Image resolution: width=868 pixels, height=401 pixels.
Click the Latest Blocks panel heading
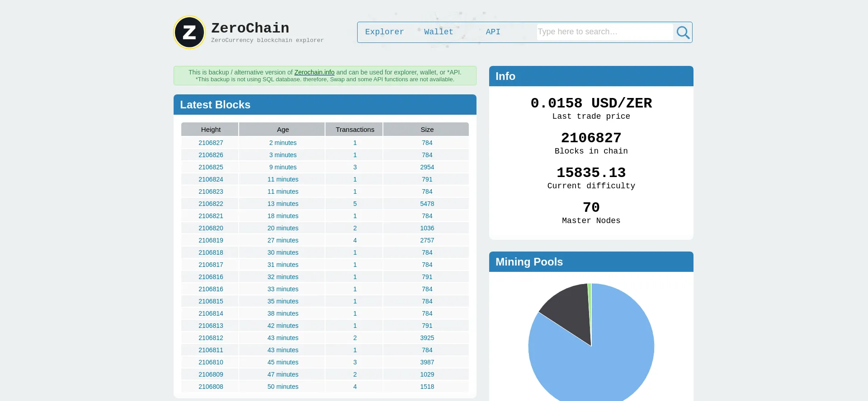click(x=215, y=105)
